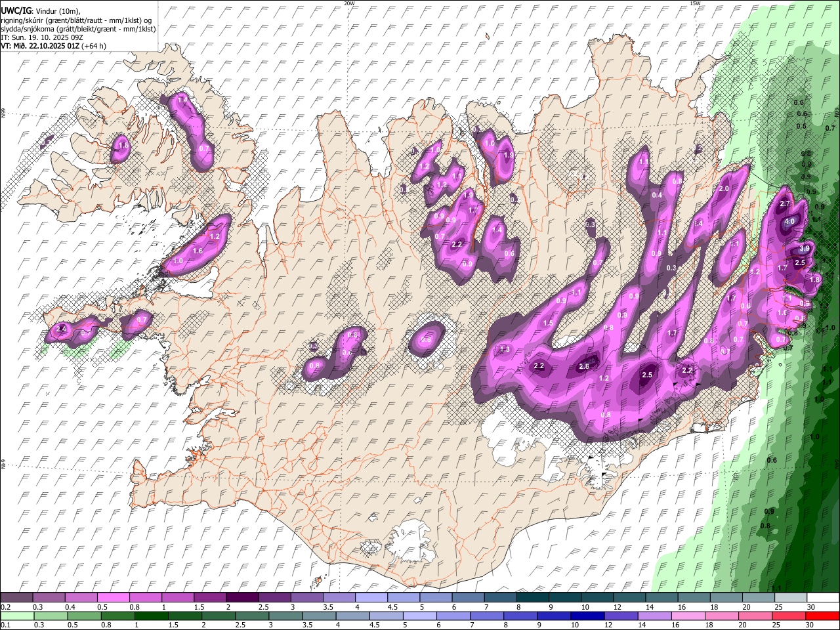Viewport: 840px width, 630px height.
Task: Click the 'UWC/IG: Vindur (10m)' title text
Action: click(41, 11)
